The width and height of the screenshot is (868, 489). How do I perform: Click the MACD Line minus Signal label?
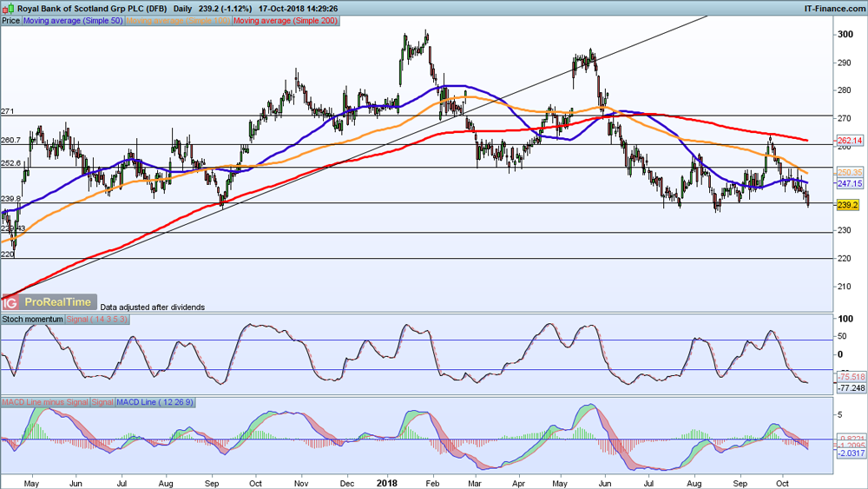tap(44, 402)
